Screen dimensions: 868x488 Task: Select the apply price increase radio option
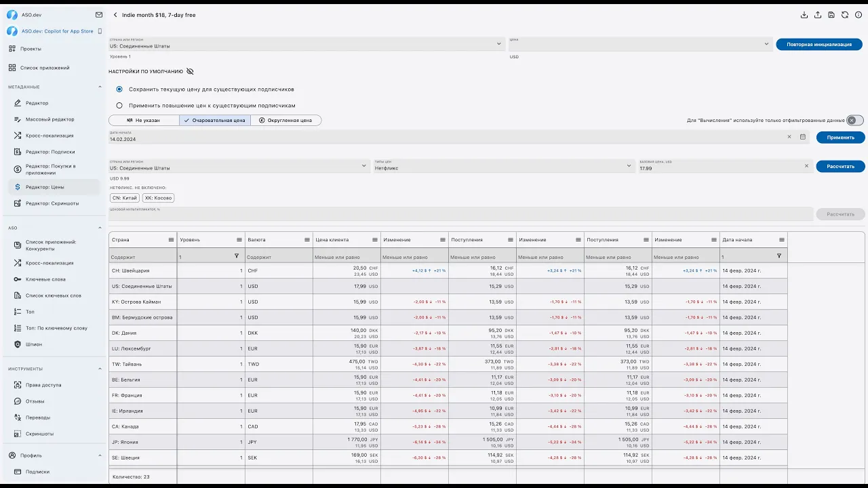[119, 105]
